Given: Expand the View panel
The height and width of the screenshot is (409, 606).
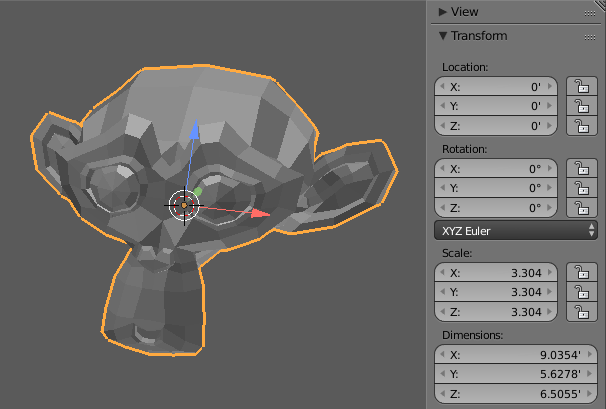Looking at the screenshot, I should pos(443,12).
